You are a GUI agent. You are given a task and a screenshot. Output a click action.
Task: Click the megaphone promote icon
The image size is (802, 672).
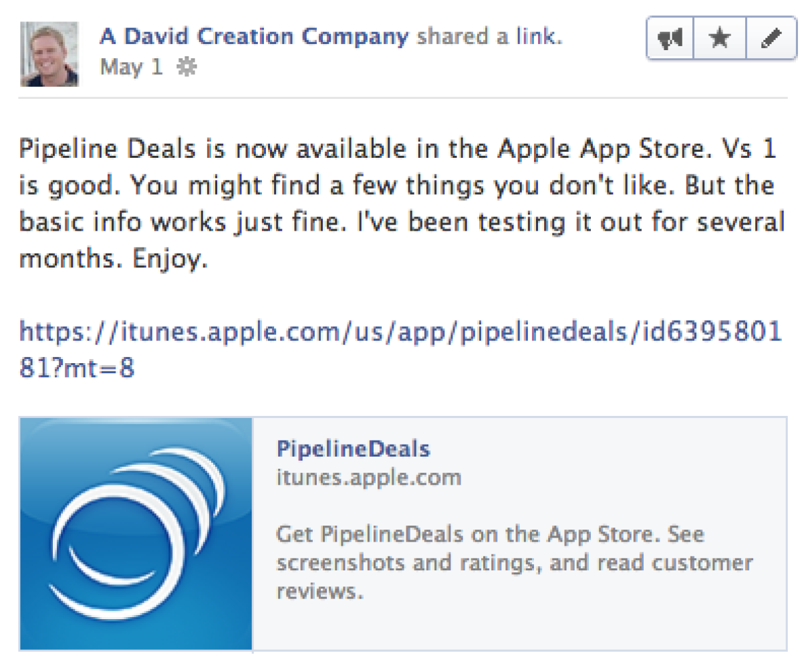(670, 41)
